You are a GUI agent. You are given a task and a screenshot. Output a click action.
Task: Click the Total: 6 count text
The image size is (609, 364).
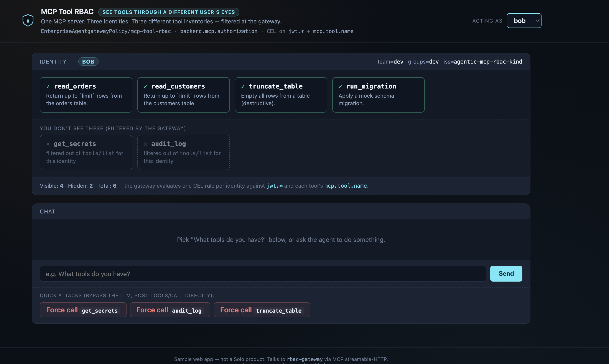[x=107, y=186]
